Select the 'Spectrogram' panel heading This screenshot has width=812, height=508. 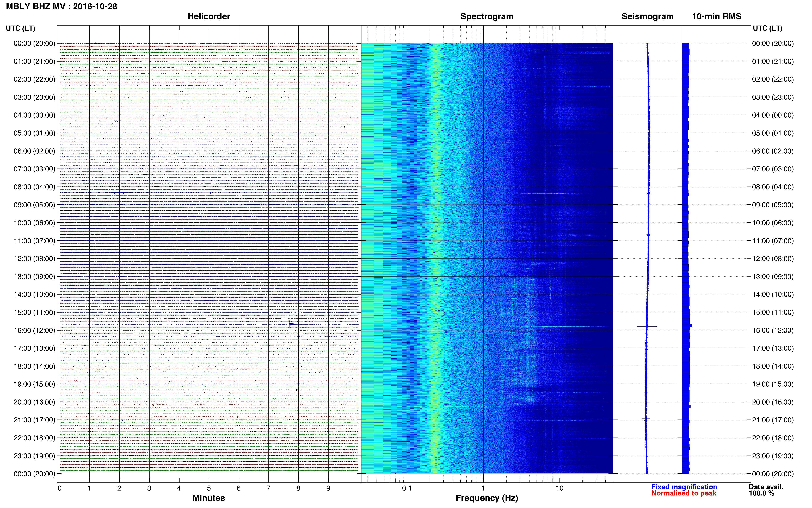pyautogui.click(x=487, y=16)
